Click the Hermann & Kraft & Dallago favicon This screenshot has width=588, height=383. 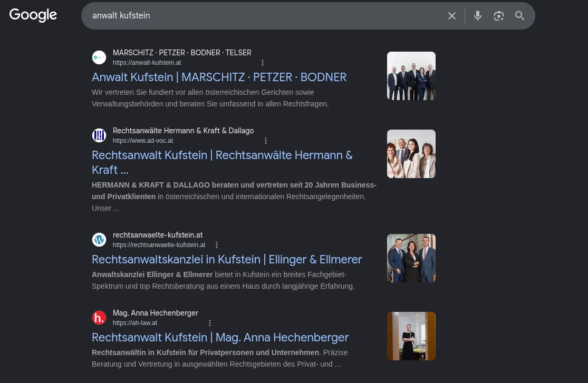[99, 135]
